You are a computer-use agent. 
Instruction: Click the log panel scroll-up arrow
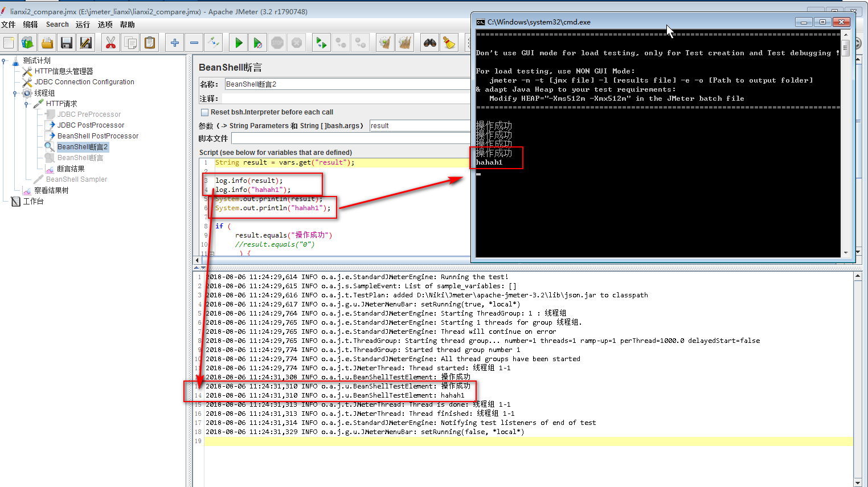(x=858, y=276)
